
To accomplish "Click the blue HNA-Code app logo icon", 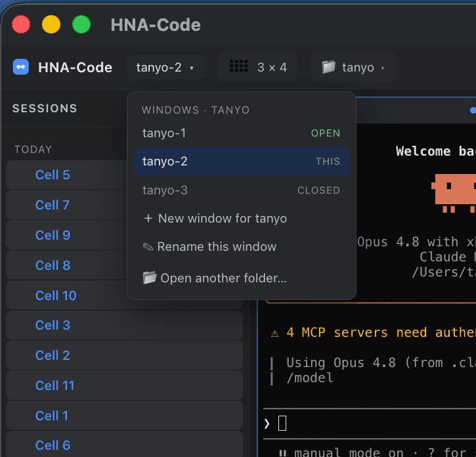I will (x=20, y=67).
